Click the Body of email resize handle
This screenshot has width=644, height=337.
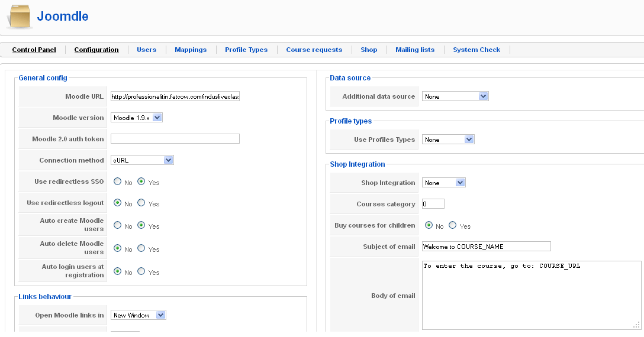tap(637, 325)
